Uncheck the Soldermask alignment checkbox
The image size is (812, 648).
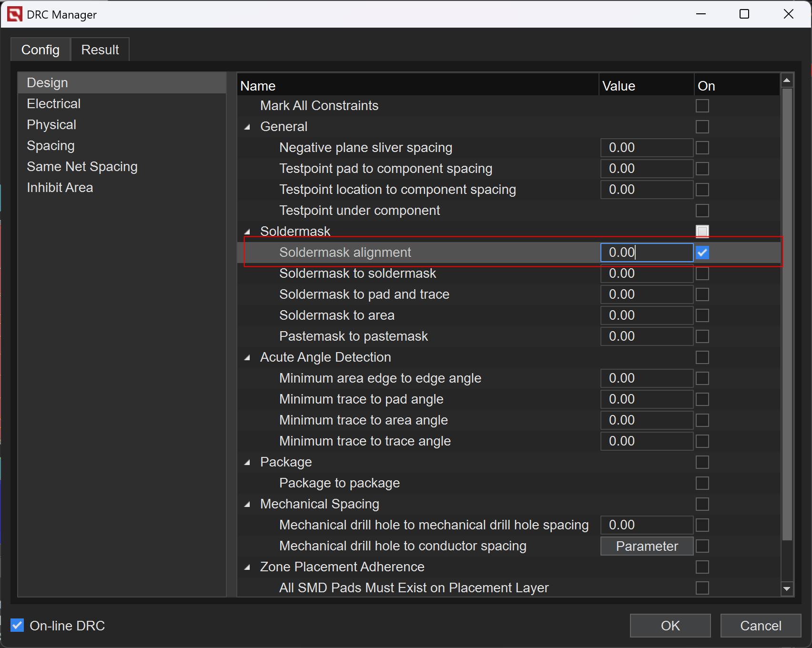coord(702,253)
